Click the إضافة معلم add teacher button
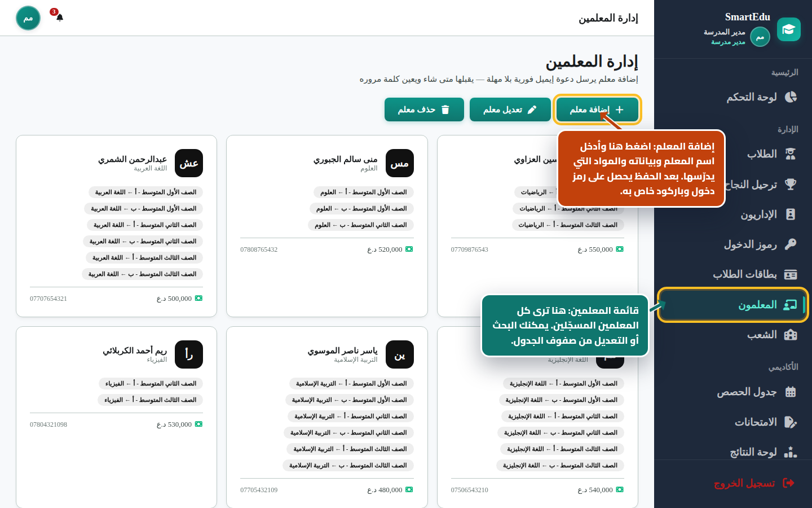This screenshot has height=508, width=812. click(x=597, y=110)
